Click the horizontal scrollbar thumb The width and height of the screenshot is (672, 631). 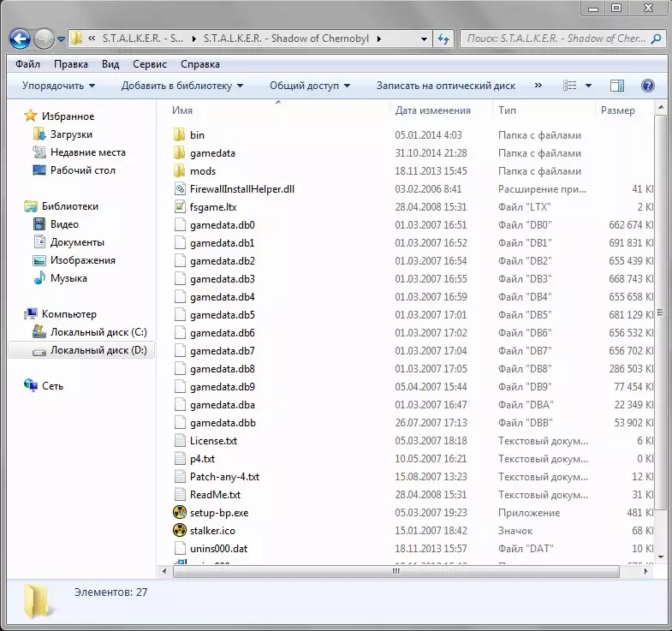tap(396, 571)
